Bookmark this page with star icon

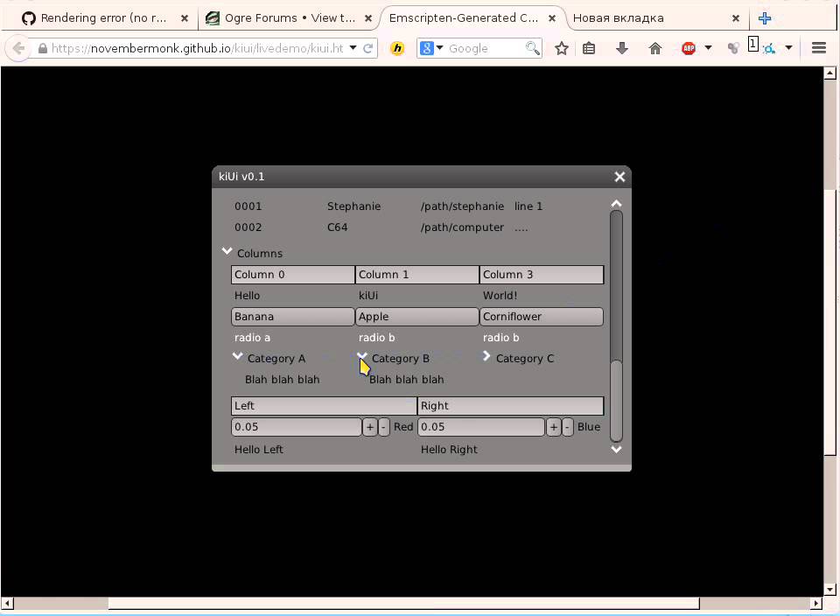(x=562, y=48)
